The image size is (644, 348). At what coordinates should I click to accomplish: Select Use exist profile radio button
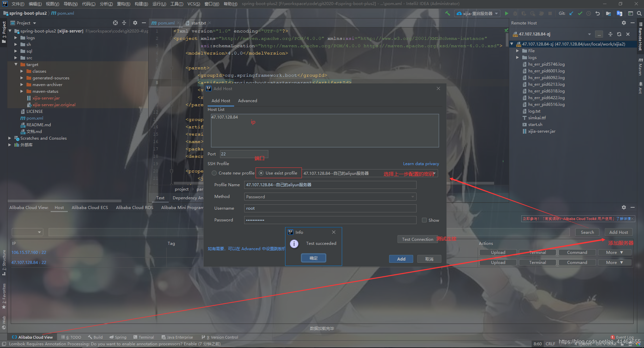pos(261,173)
